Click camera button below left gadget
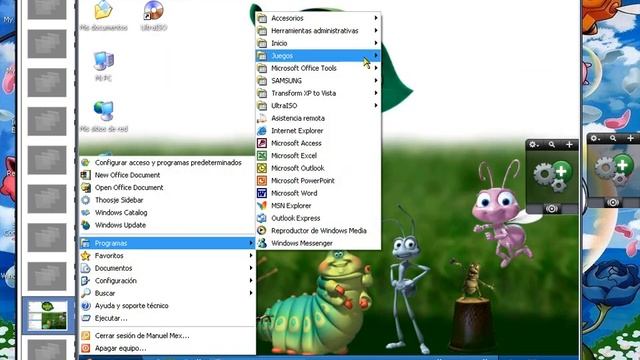This screenshot has width=640, height=360. [551, 209]
